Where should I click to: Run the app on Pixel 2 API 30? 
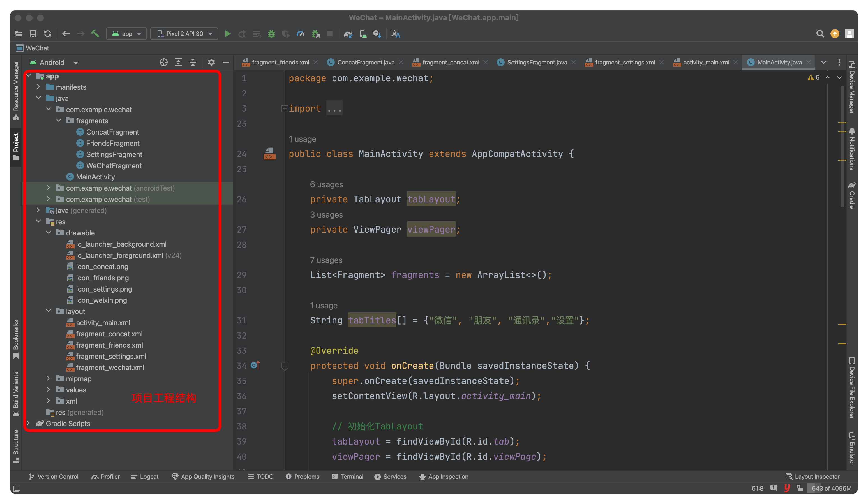228,33
